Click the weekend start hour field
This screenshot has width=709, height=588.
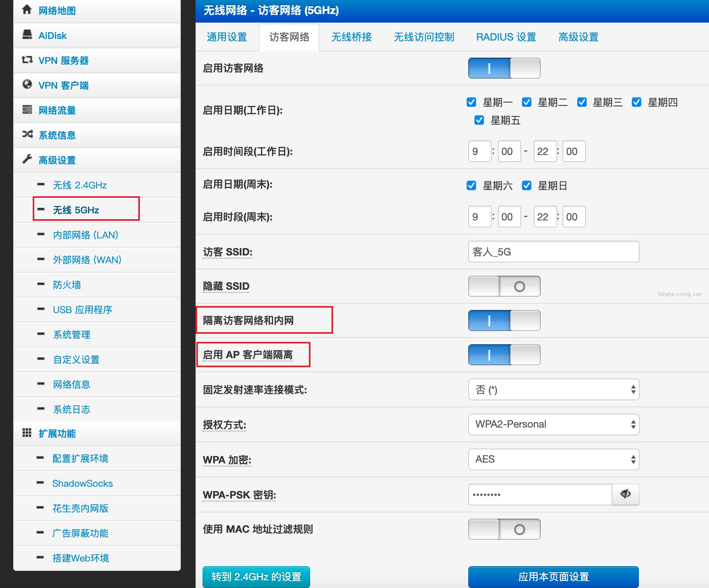click(x=480, y=217)
